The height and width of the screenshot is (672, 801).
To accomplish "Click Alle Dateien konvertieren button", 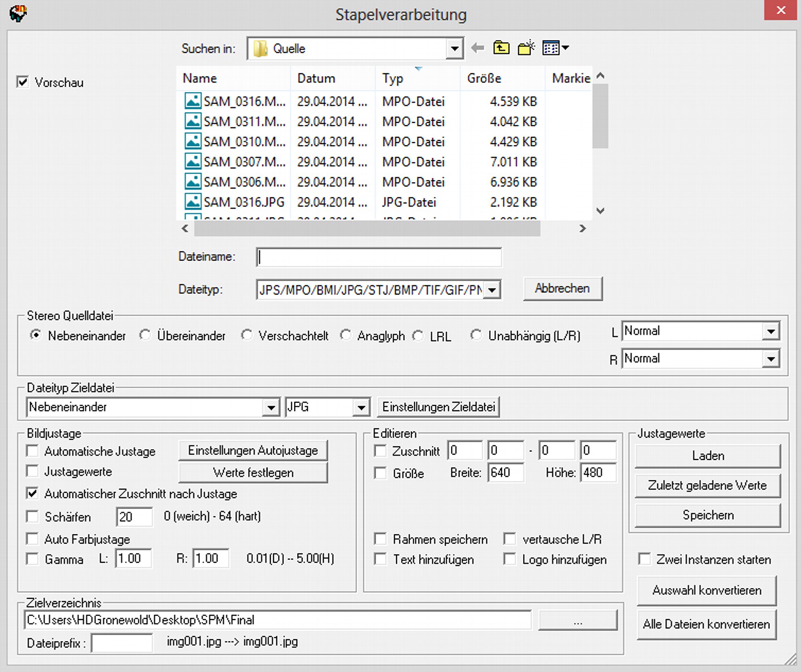I will [706, 624].
